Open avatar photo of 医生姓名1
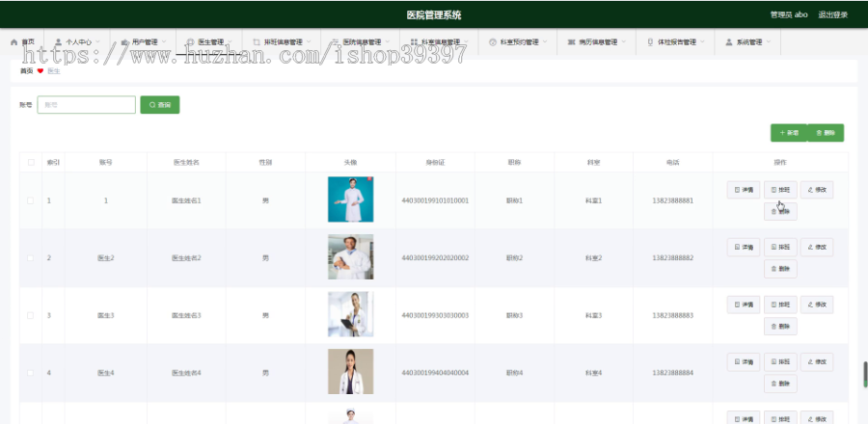868x424 pixels. (x=350, y=199)
